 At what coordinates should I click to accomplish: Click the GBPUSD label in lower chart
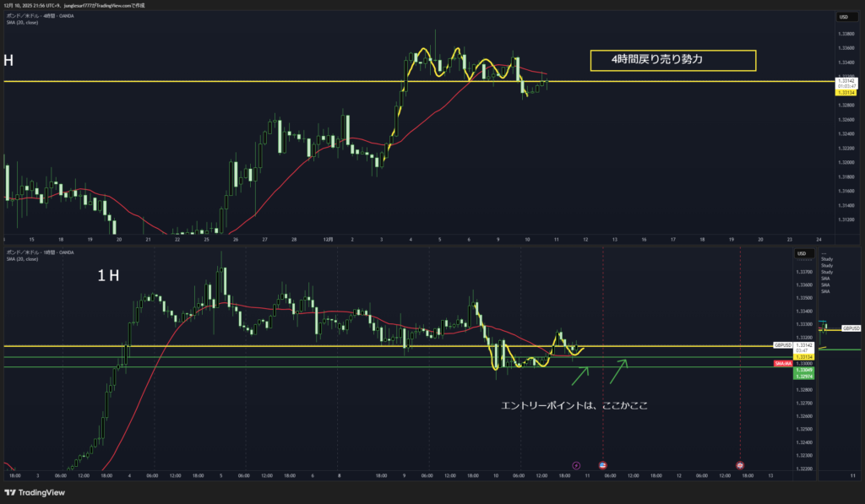pos(781,345)
